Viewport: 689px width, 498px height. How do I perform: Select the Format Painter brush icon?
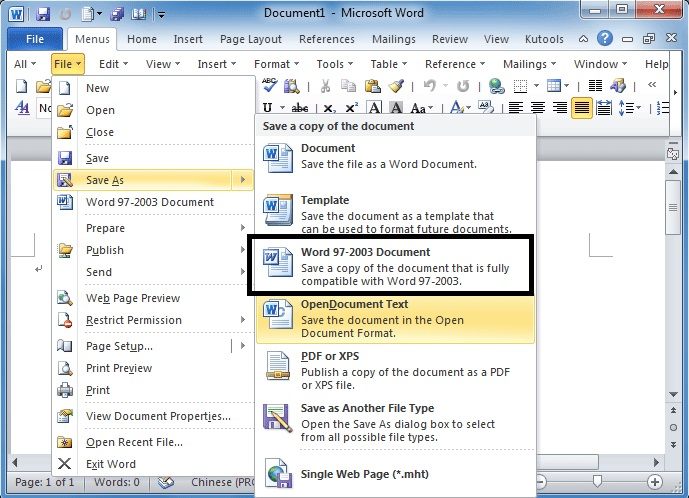click(x=397, y=86)
